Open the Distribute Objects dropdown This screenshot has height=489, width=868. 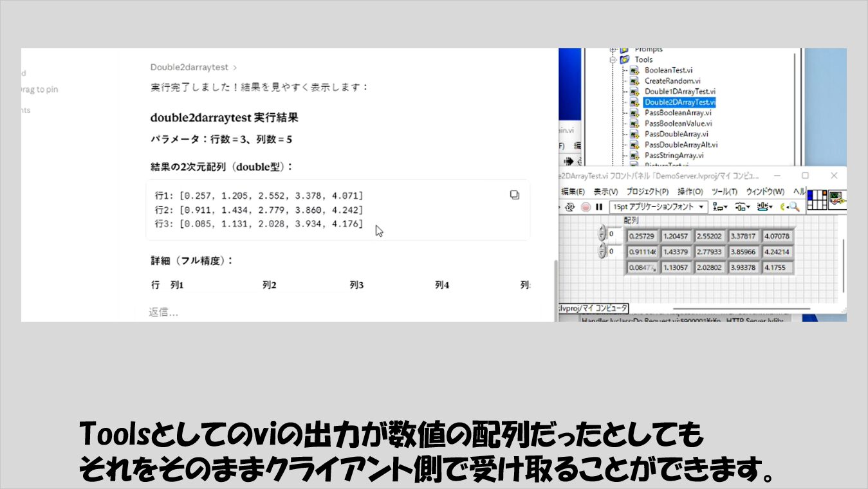(x=743, y=207)
